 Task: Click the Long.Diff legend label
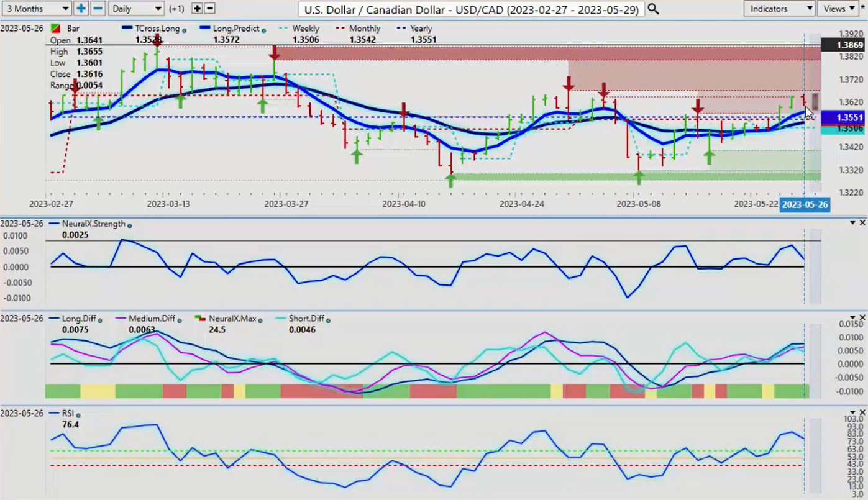78,319
